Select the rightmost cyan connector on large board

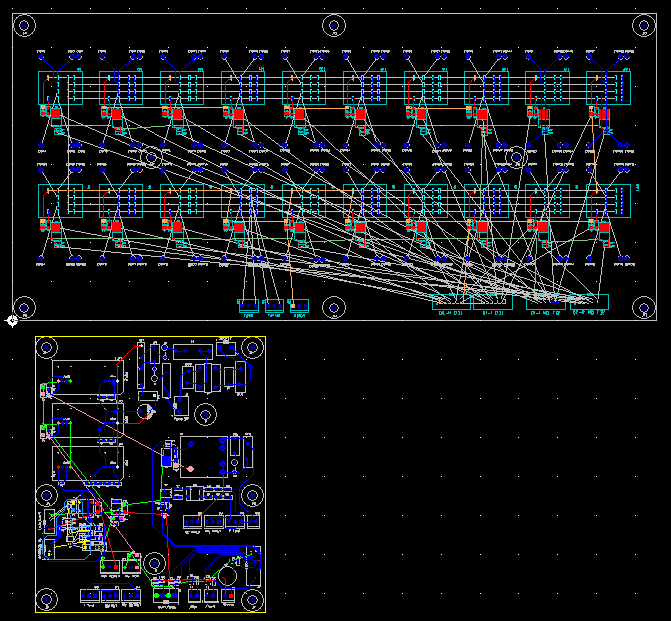pos(589,302)
